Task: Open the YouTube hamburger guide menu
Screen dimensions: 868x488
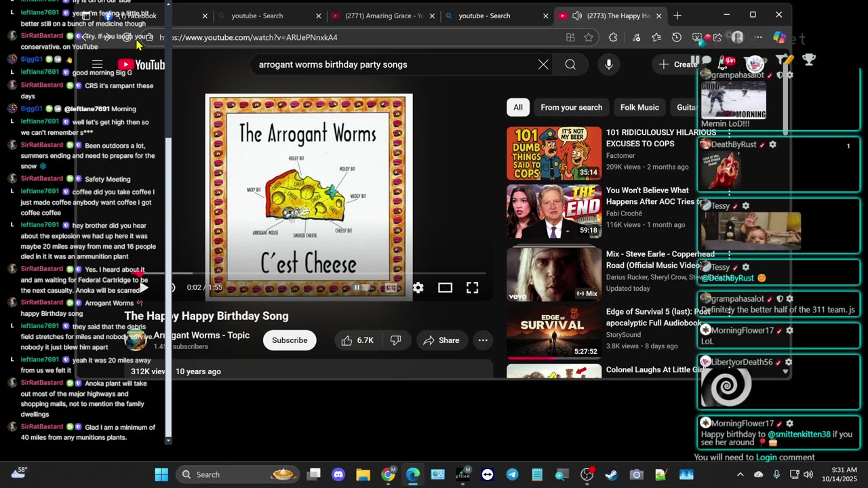Action: click(97, 65)
